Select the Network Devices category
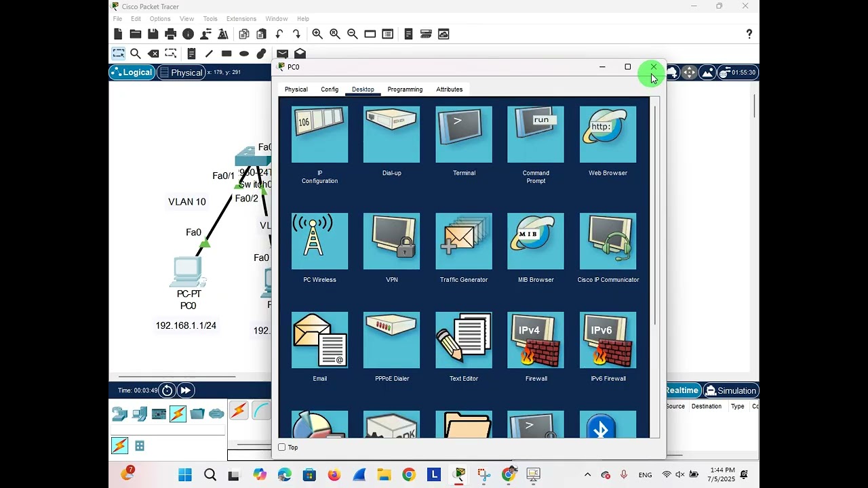The image size is (868, 488). 120,413
